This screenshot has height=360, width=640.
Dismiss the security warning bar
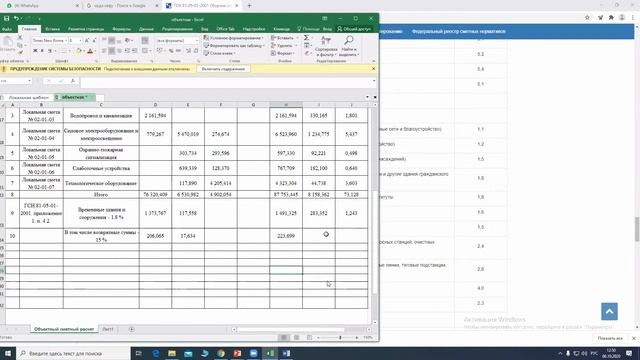pos(373,69)
